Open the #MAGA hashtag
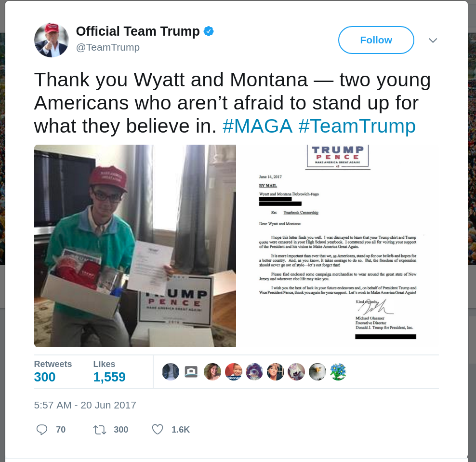The width and height of the screenshot is (476, 462). coord(257,126)
